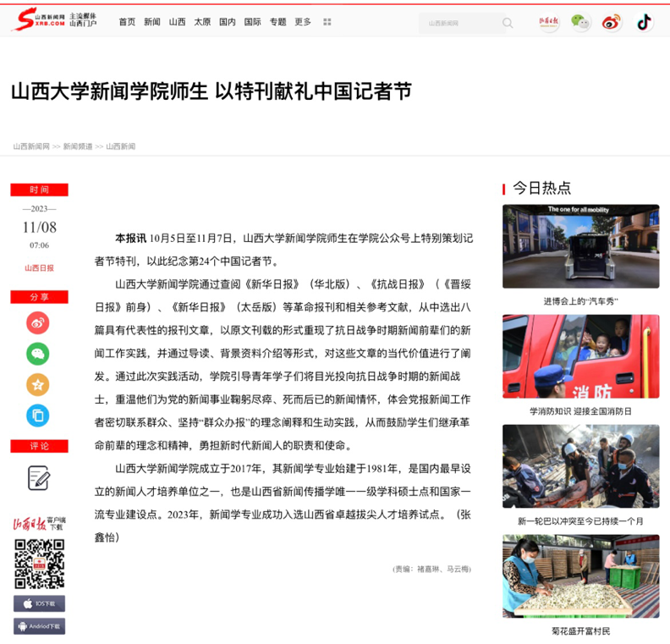The width and height of the screenshot is (670, 644).
Task: Open the comment notepad icon
Action: [x=39, y=478]
